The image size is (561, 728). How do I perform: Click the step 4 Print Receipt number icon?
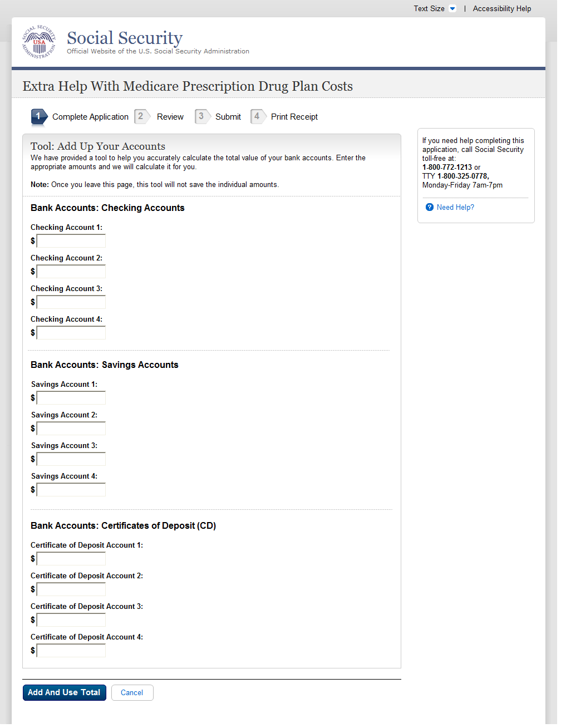[257, 116]
